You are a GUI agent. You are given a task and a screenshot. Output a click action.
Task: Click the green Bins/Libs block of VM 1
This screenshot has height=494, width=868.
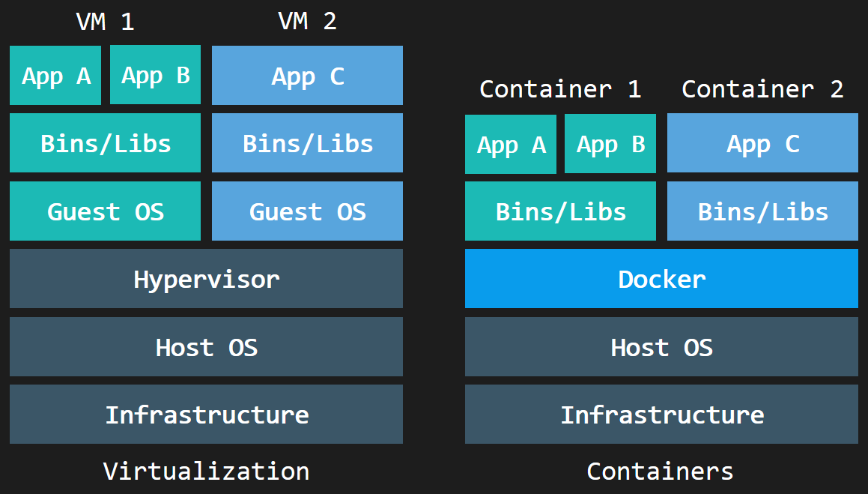point(105,143)
